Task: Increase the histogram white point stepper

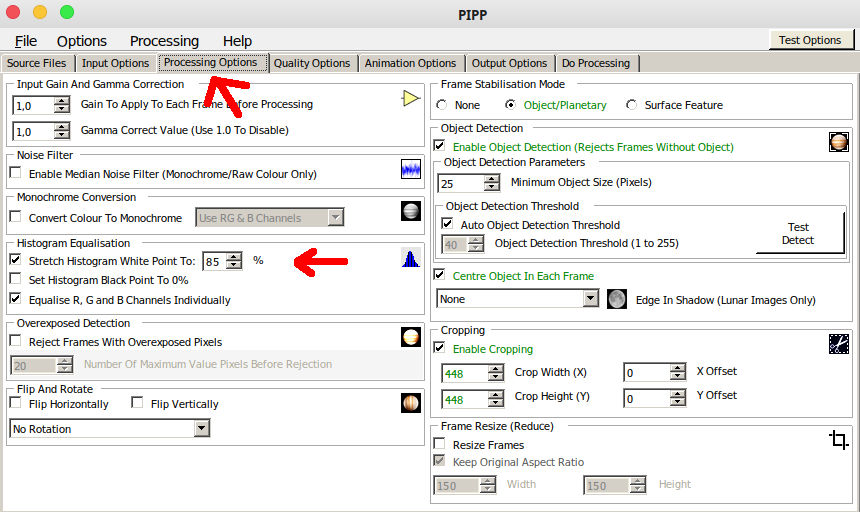Action: tap(234, 256)
